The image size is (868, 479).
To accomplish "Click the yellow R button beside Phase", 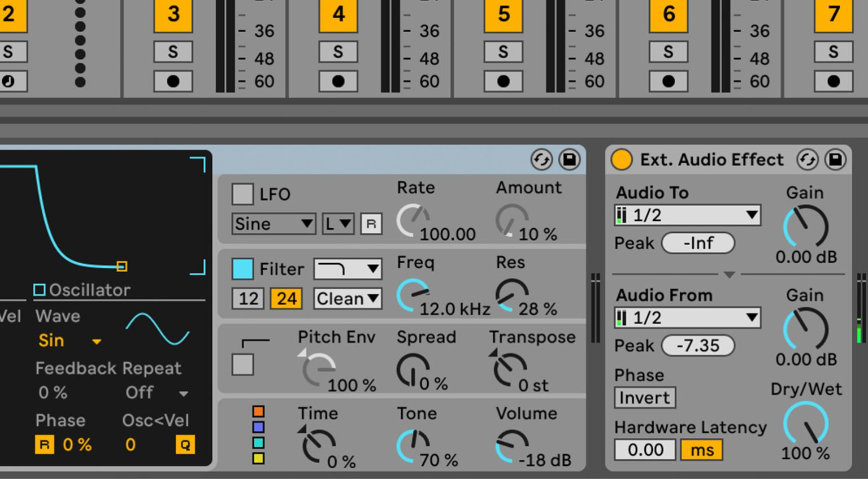I will (45, 445).
